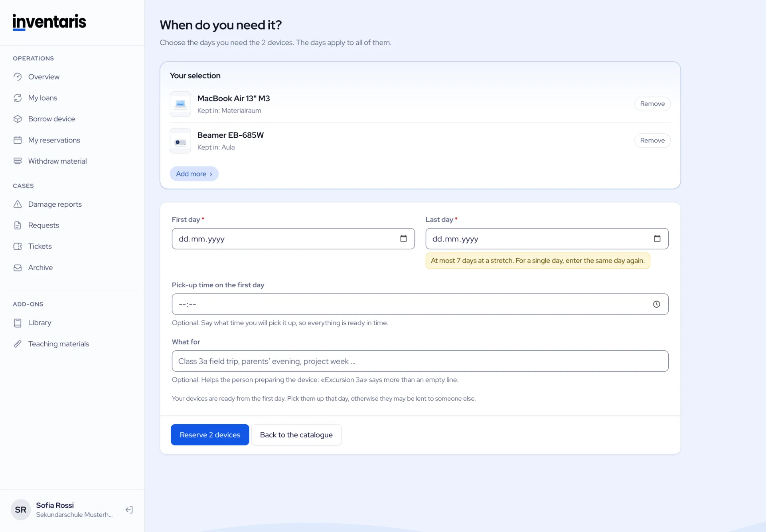Click the Overview gauge icon
The image size is (766, 532).
[x=18, y=77]
